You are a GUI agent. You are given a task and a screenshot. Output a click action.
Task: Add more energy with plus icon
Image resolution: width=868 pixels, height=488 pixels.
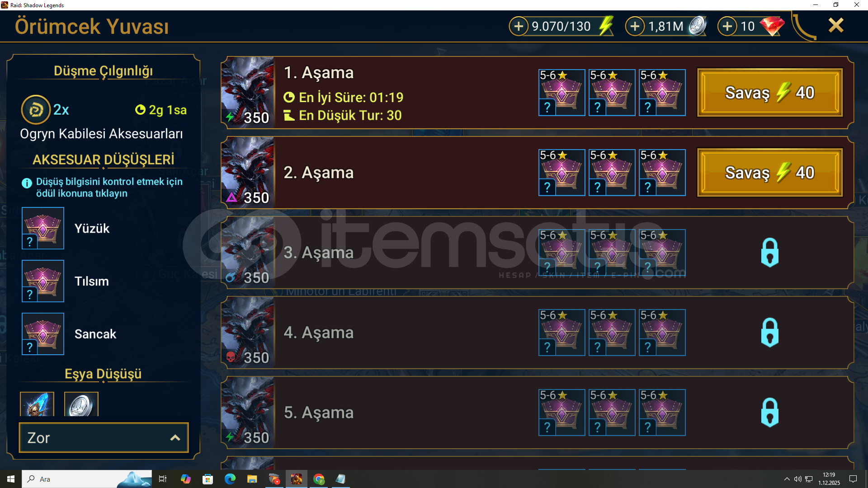tap(519, 26)
